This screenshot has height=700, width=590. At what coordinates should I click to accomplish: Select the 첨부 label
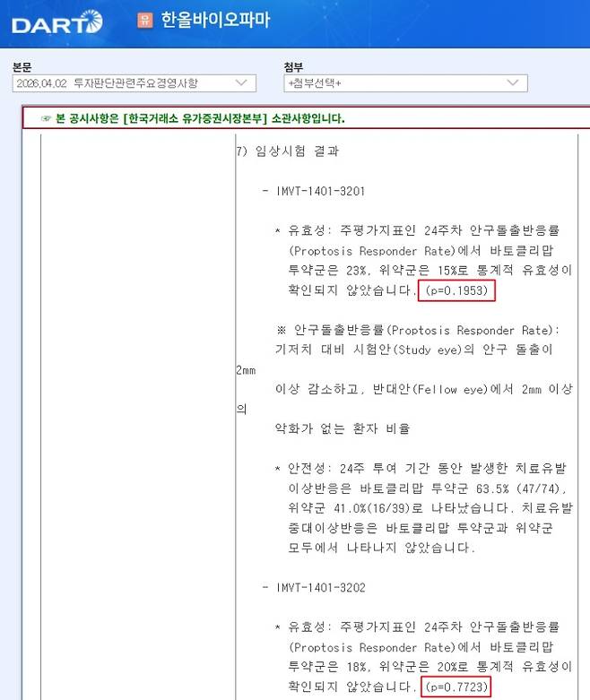pos(293,67)
